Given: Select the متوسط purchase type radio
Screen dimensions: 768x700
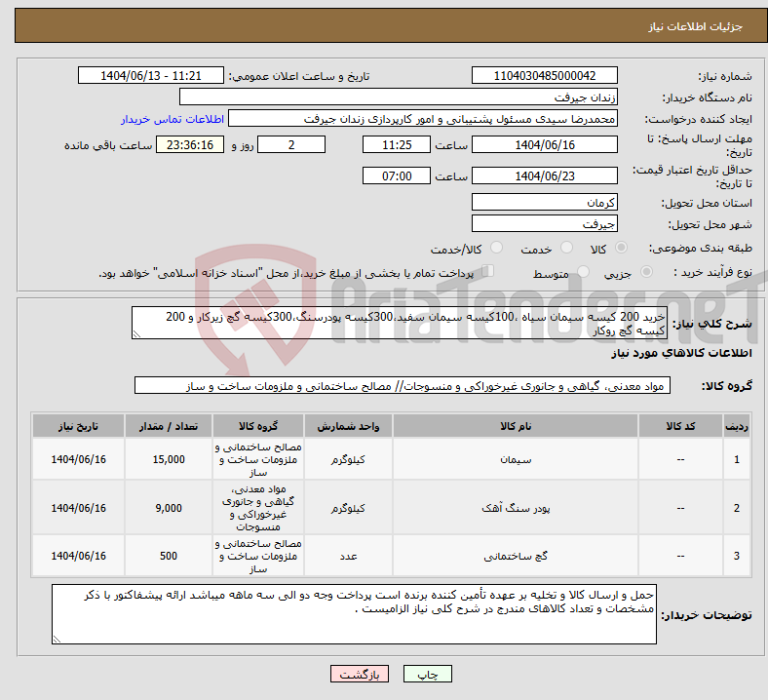Looking at the screenshot, I should [x=583, y=271].
